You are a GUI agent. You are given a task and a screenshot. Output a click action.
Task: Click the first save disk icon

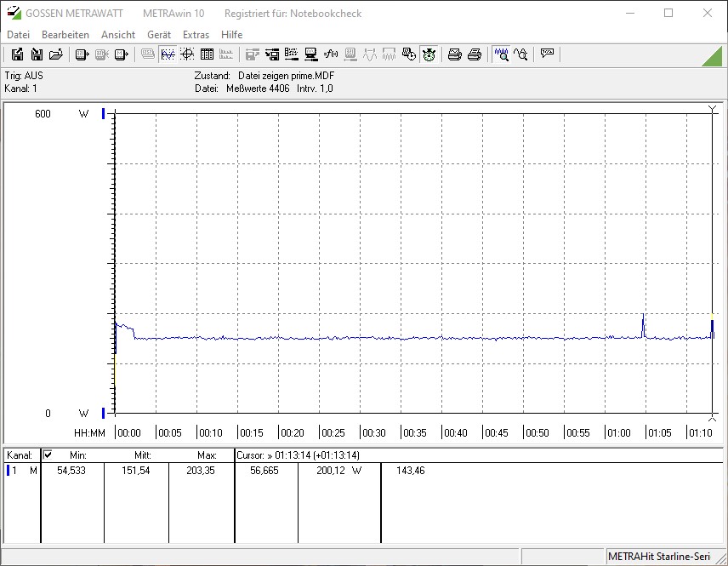17,54
